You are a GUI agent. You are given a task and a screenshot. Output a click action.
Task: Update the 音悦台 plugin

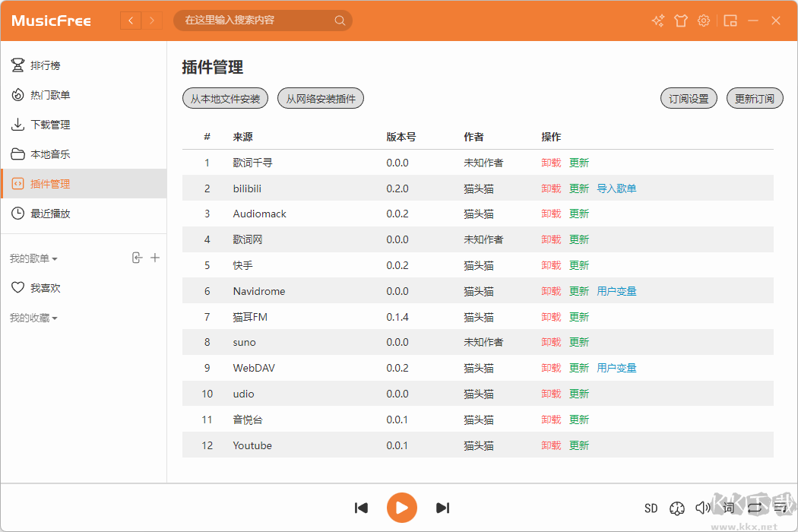(x=578, y=420)
